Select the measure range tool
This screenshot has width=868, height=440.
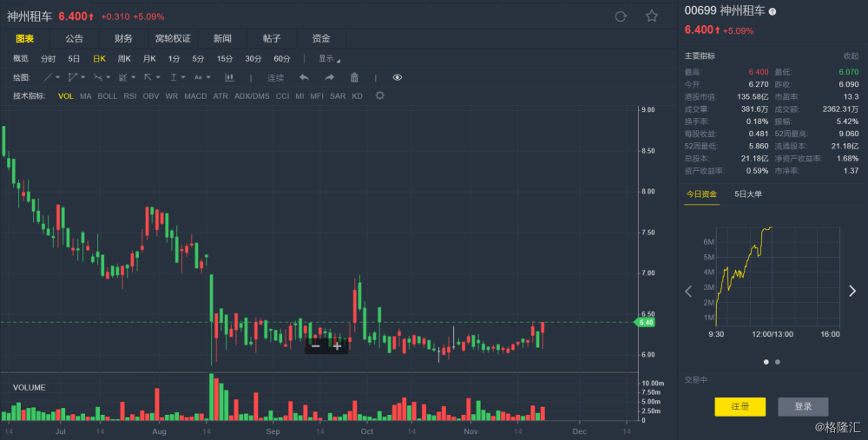coord(174,77)
